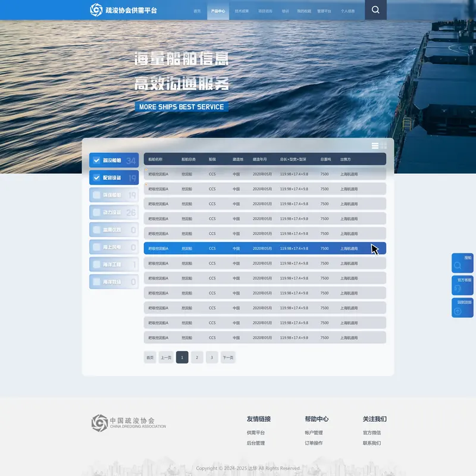The height and width of the screenshot is (476, 476).
Task: Open the 培训 nav item
Action: (x=285, y=11)
